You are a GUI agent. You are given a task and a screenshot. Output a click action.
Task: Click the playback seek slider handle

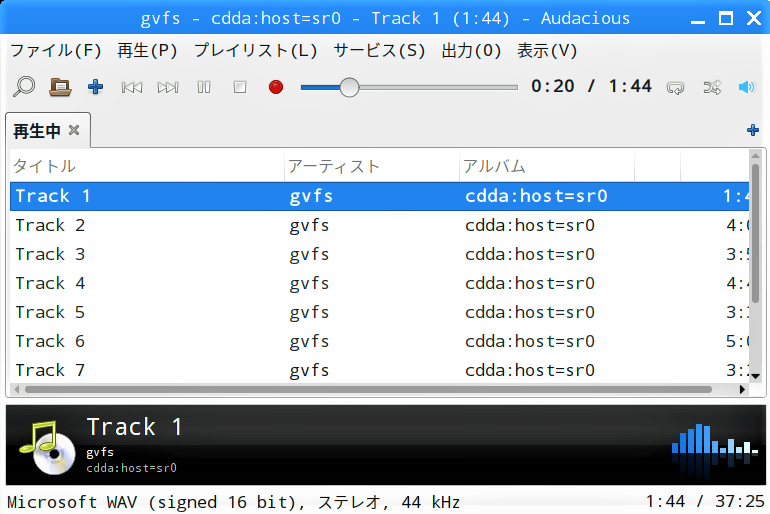click(x=349, y=87)
